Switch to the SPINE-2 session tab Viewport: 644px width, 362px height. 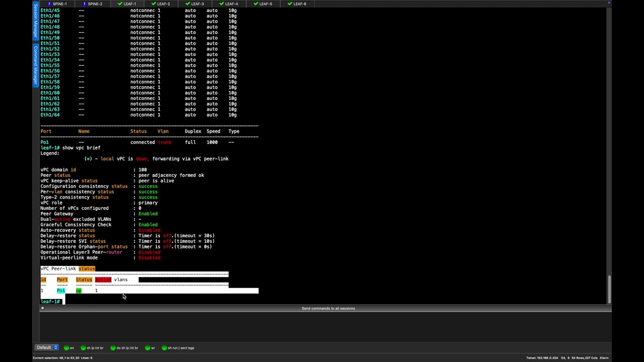(92, 4)
